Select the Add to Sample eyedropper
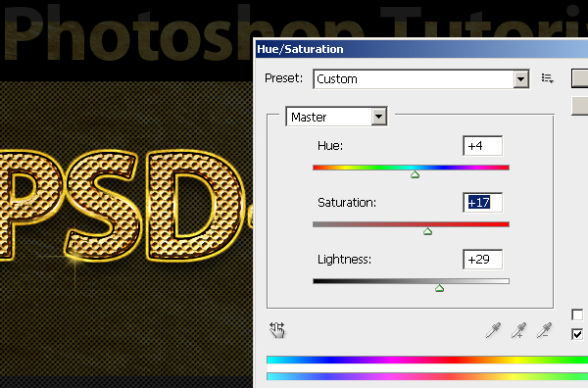 (x=519, y=330)
